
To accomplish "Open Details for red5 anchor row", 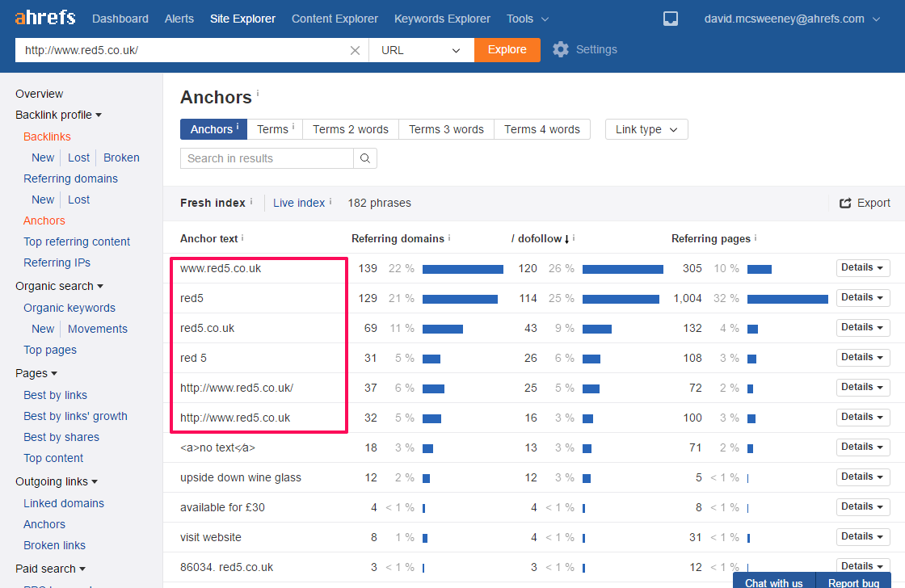I will pos(863,298).
